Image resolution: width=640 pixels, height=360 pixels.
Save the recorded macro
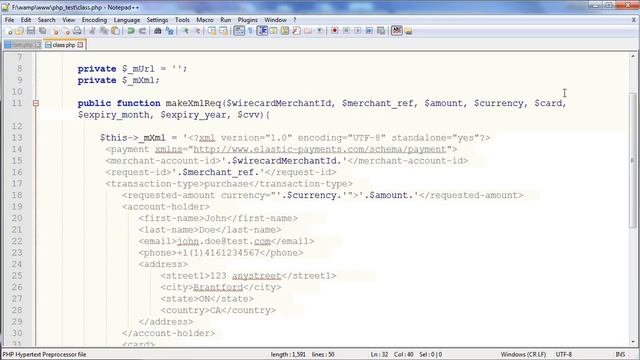click(381, 31)
